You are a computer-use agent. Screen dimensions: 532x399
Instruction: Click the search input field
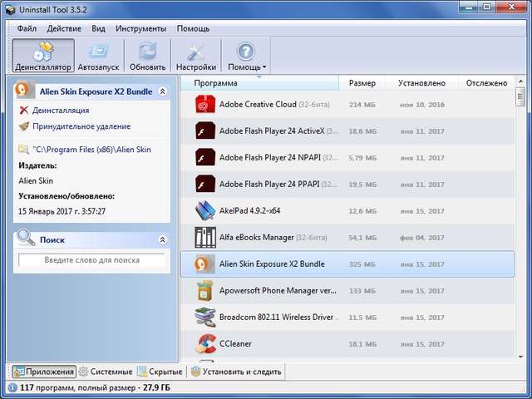[91, 260]
